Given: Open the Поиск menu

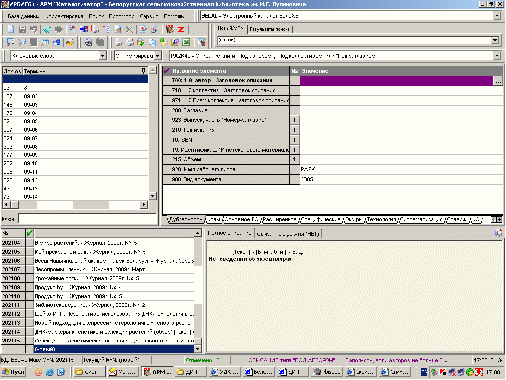Looking at the screenshot, I should pyautogui.click(x=96, y=16).
